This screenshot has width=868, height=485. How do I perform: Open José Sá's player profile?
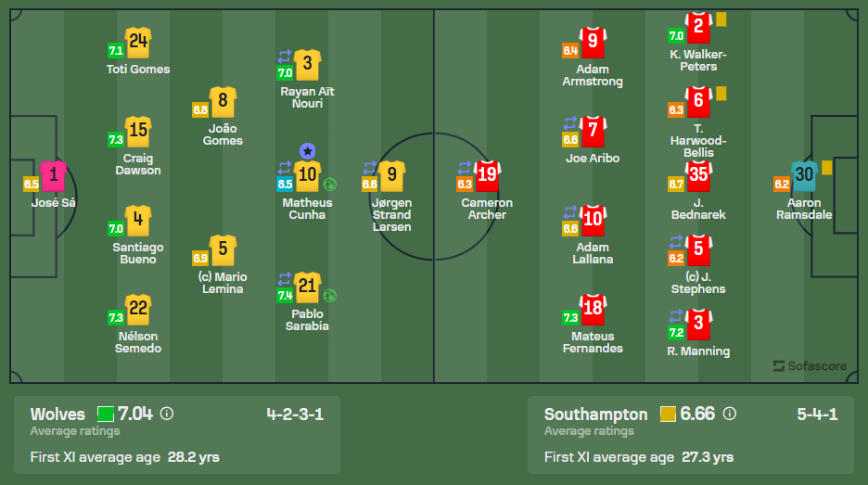point(53,175)
